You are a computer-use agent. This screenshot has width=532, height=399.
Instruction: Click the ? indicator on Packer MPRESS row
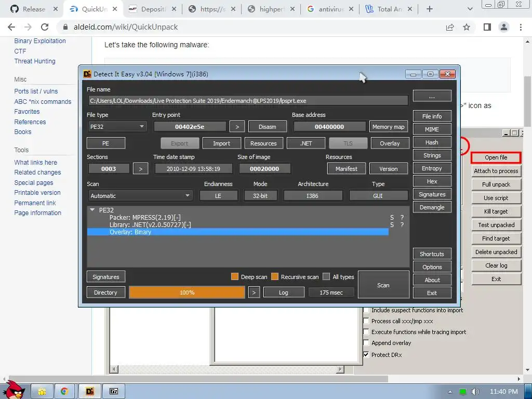(x=402, y=218)
